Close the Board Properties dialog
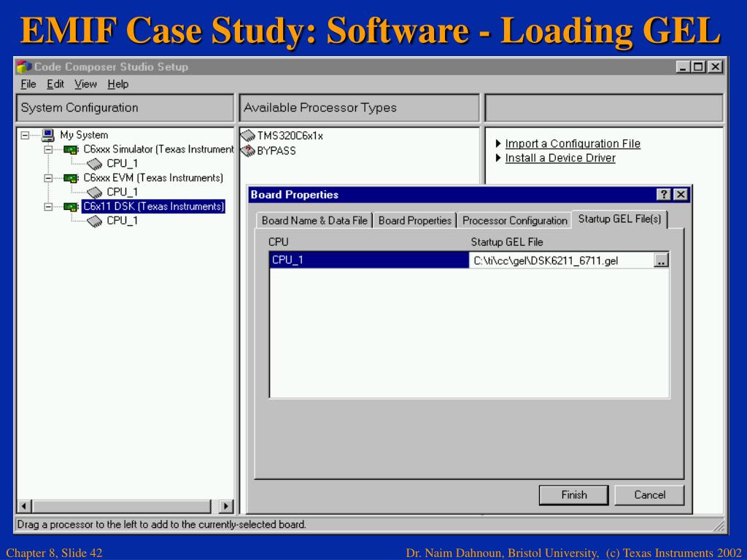This screenshot has width=747, height=560. tap(681, 194)
